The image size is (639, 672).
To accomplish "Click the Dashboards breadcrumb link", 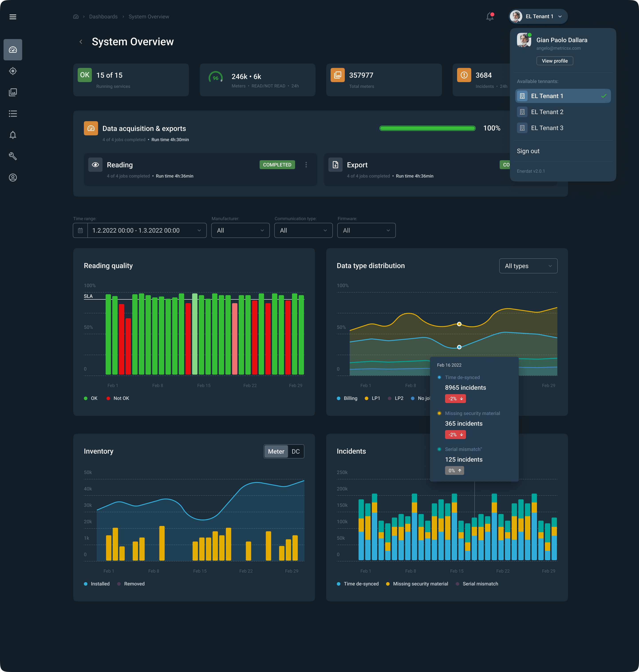I will [x=103, y=17].
